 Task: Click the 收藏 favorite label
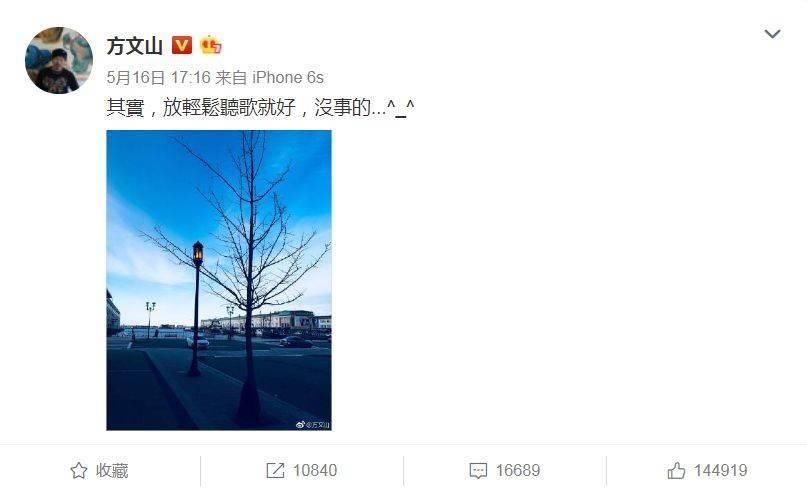112,470
